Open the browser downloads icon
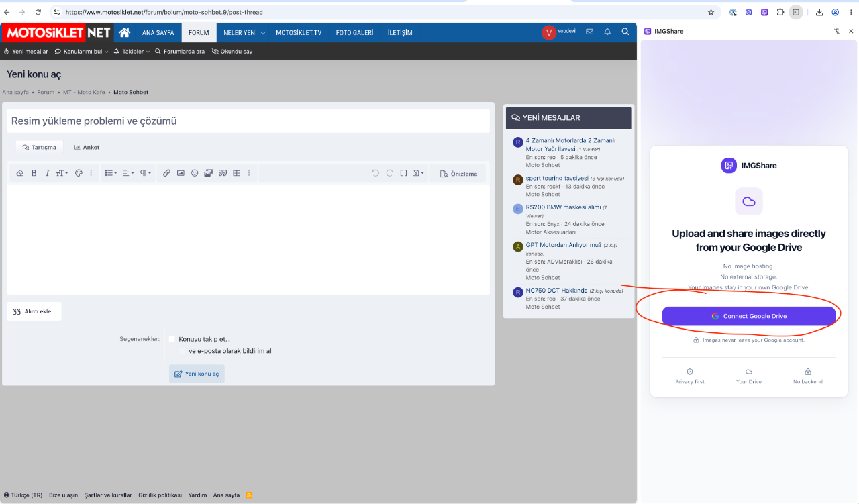Screen dimensions: 859x504 coord(819,12)
